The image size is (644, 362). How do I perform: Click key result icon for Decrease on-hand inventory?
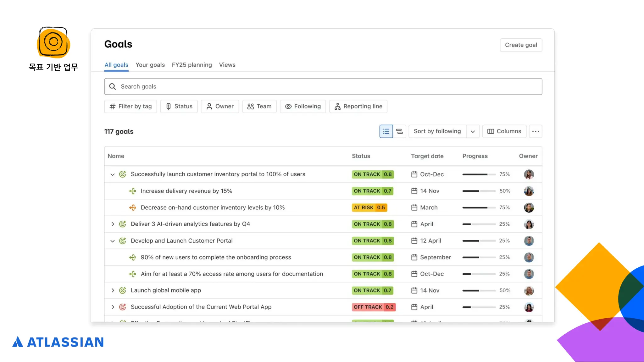pos(133,207)
